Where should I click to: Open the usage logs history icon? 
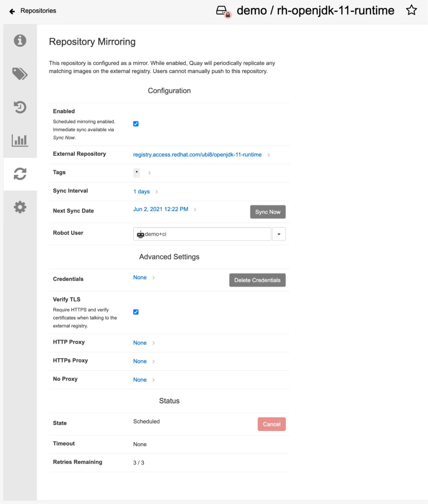click(20, 107)
